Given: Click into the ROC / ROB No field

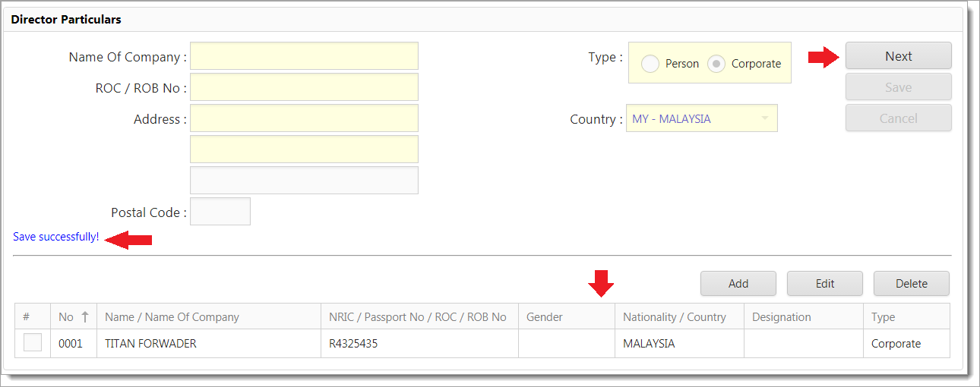Looking at the screenshot, I should pyautogui.click(x=304, y=87).
